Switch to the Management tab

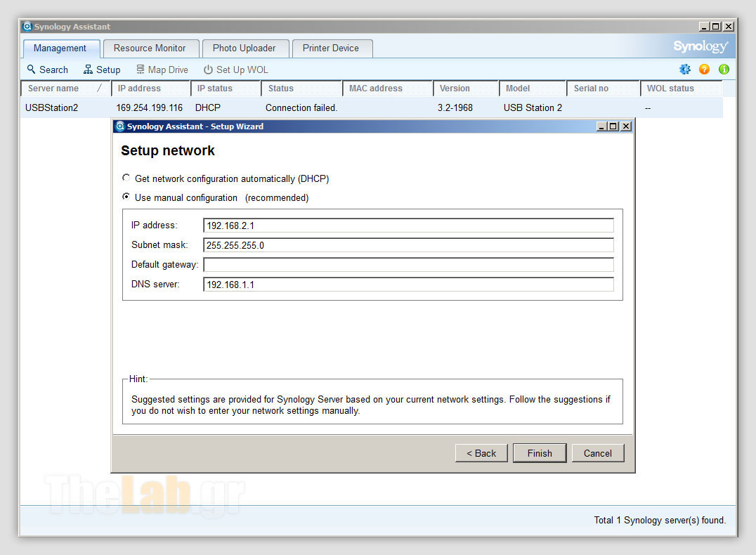click(60, 48)
